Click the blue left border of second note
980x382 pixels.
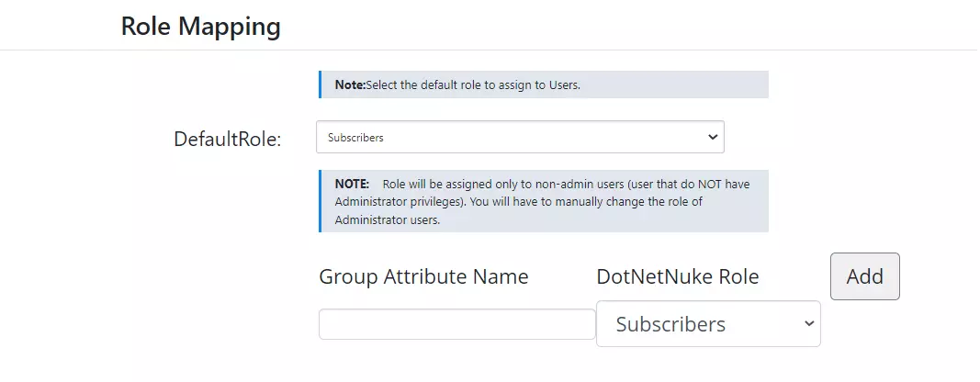point(320,201)
